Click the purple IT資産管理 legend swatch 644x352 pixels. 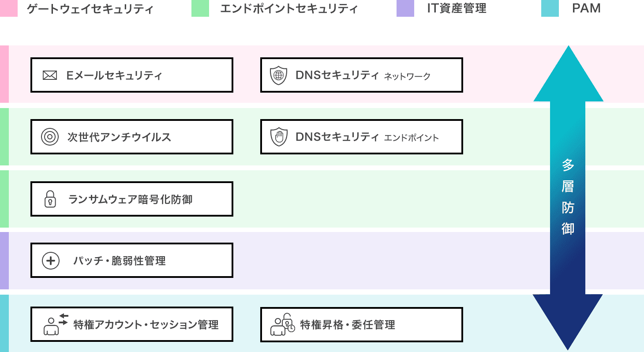click(405, 9)
